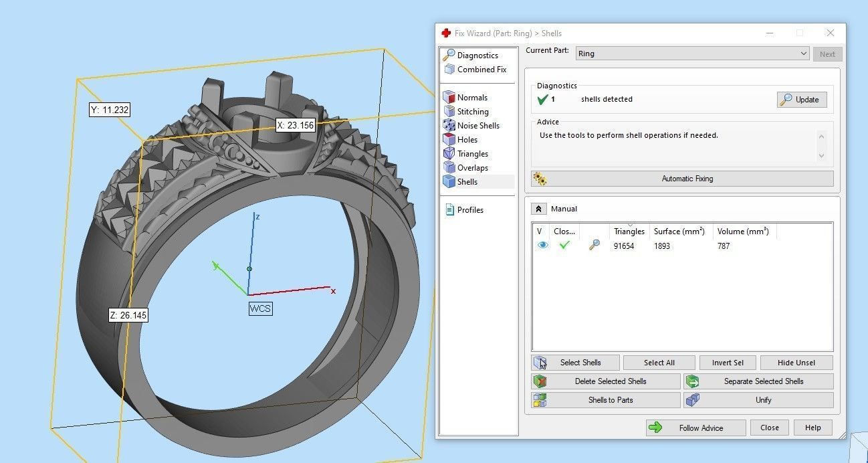Open the Current Part dropdown
This screenshot has height=463, width=868.
point(693,54)
